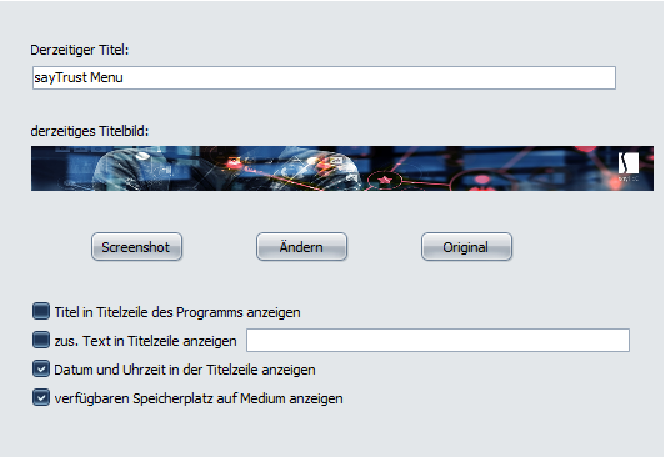The height and width of the screenshot is (457, 664).
Task: Click 'verfügbaren Speicherplatz auf Medium anzeigen' label
Action: pos(198,399)
